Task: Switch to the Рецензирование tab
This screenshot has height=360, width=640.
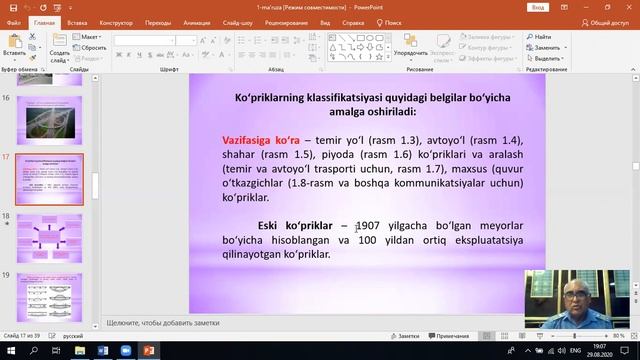Action: click(286, 23)
